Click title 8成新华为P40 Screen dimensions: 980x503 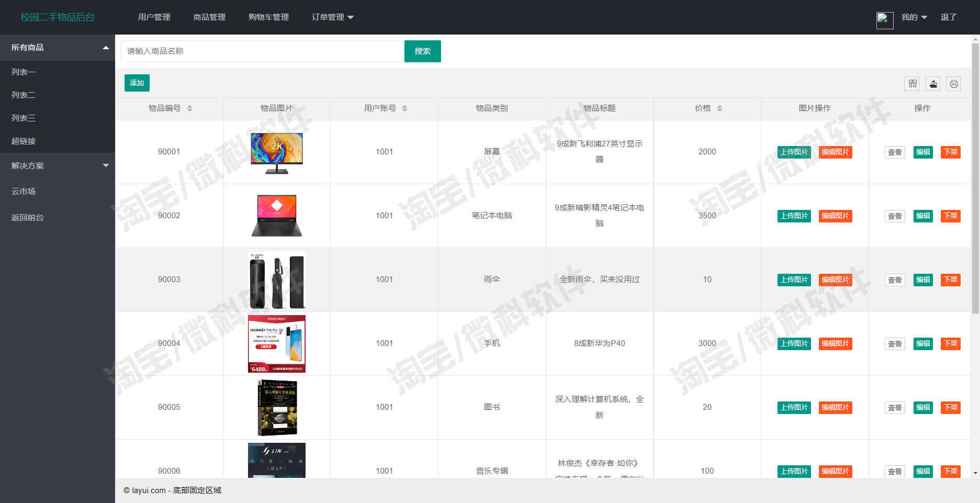click(x=600, y=343)
